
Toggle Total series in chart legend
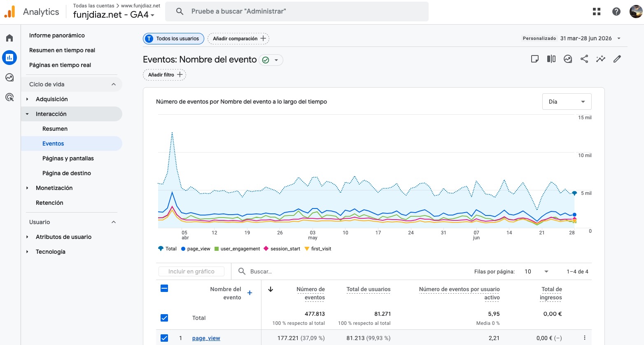point(167,249)
